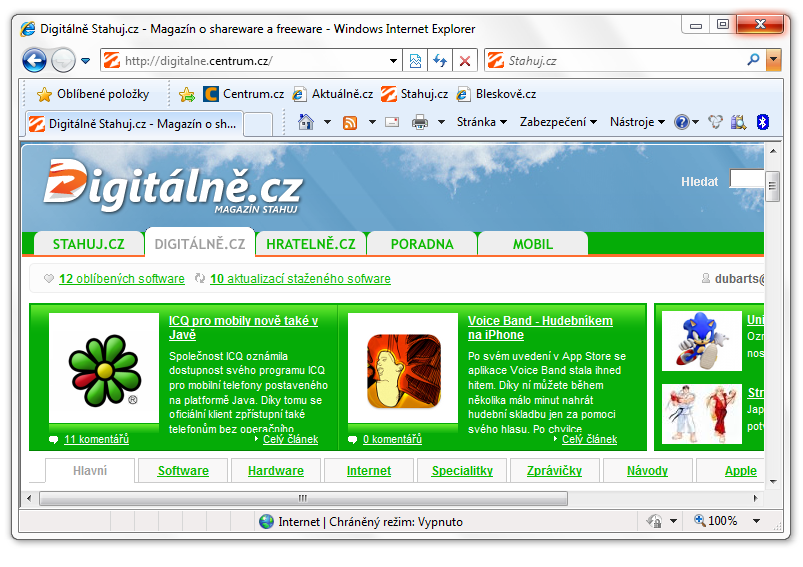Select the Zprávičky category tab
This screenshot has height=567, width=803.
tap(555, 471)
